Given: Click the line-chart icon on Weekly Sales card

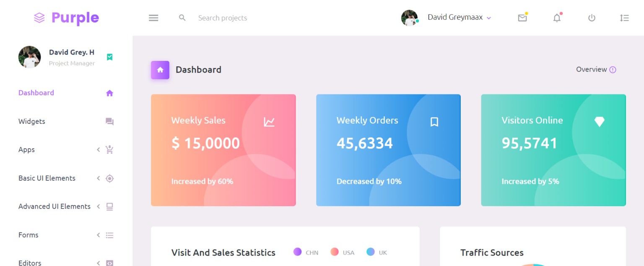Looking at the screenshot, I should click(x=270, y=122).
